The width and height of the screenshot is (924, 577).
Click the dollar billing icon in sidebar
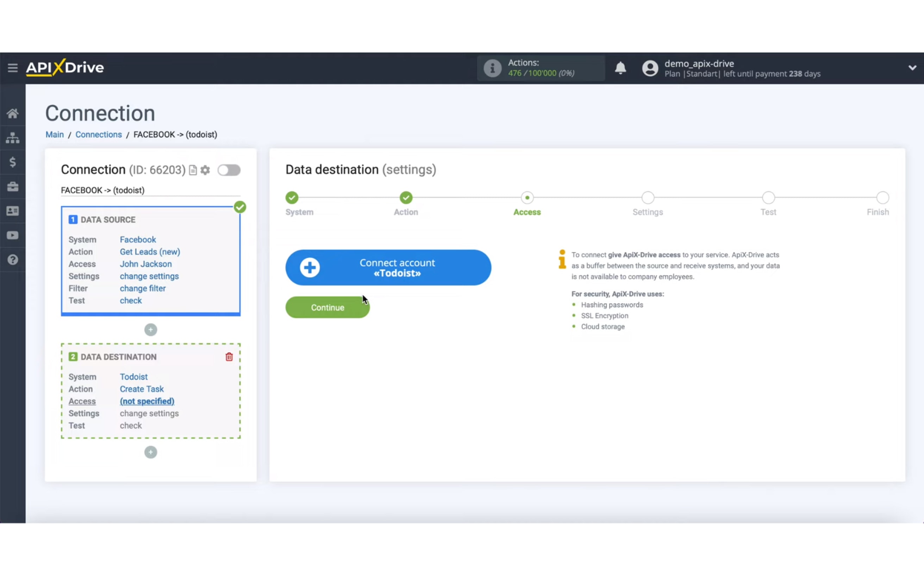(x=13, y=162)
